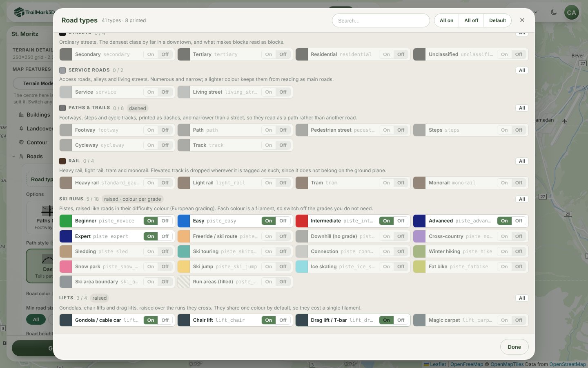Open the Ski touring teal color swatch
Image resolution: width=588 pixels, height=368 pixels.
point(184,251)
